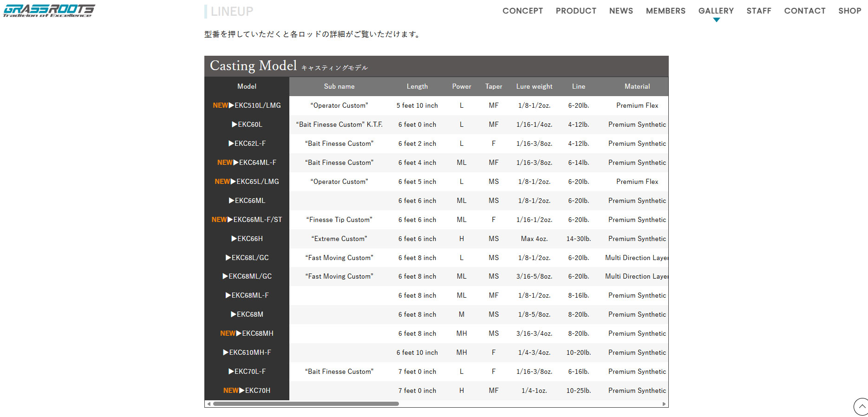868x417 pixels.
Task: Click 1/4-1oz. lure weight cell
Action: [x=534, y=391]
